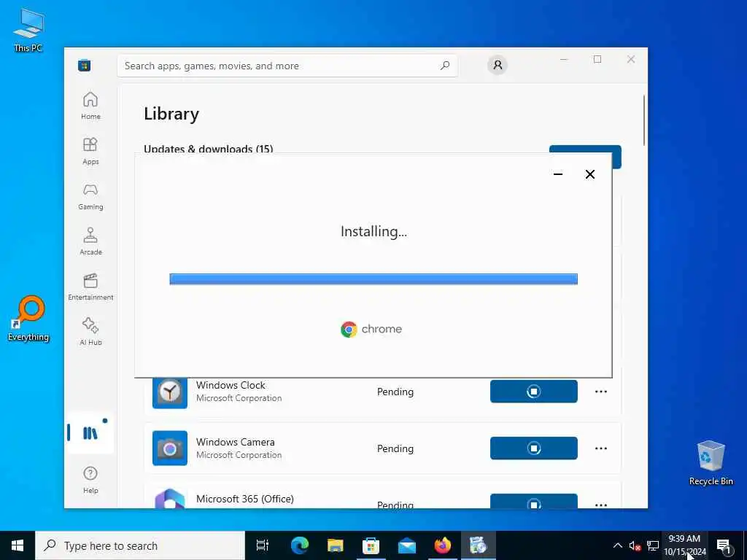Open more options for Windows Clock
747x560 pixels.
[601, 392]
